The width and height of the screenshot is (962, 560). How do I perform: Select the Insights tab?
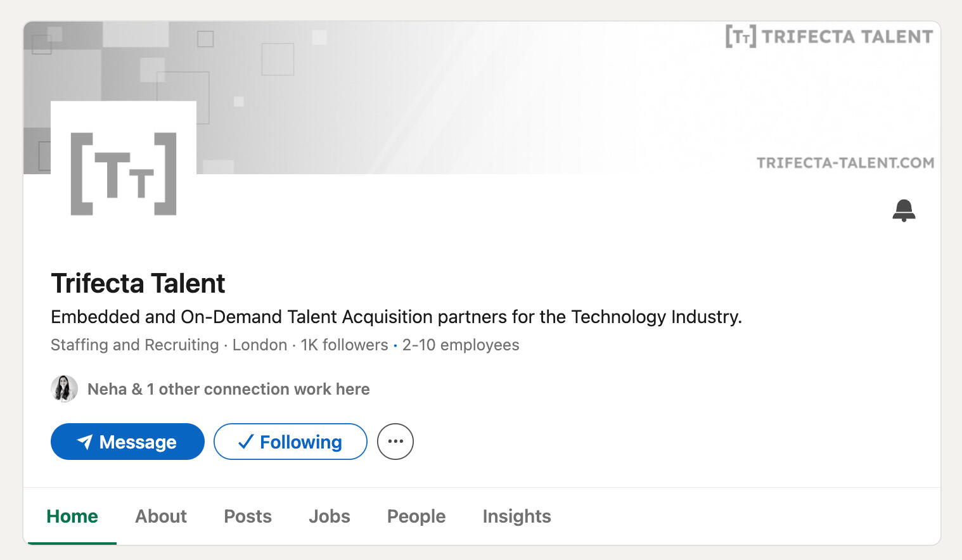click(x=516, y=516)
